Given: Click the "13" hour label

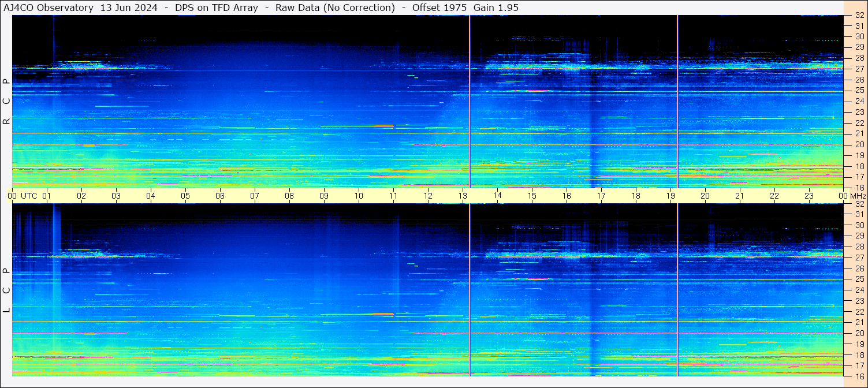Looking at the screenshot, I should pos(463,196).
